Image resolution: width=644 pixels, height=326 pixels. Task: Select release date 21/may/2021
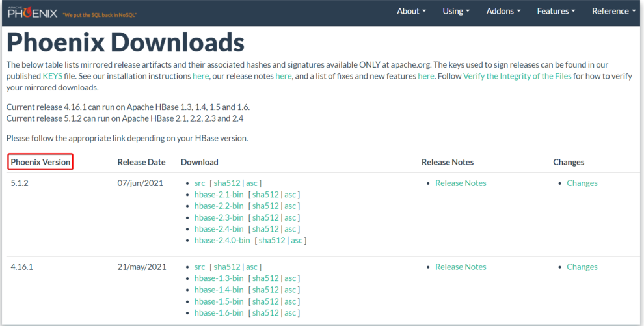point(142,267)
